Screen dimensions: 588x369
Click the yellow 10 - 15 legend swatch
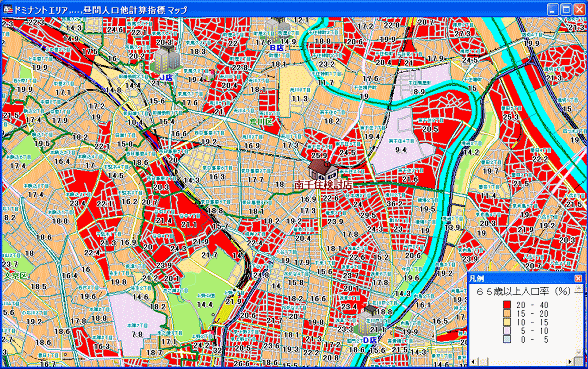[507, 322]
